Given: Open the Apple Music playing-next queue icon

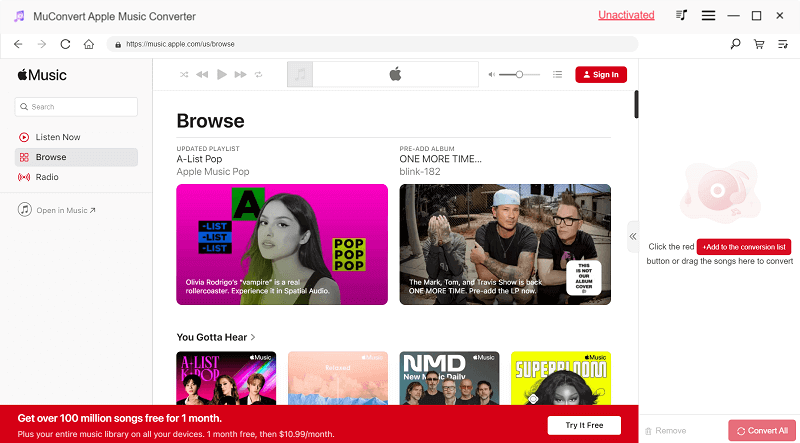Looking at the screenshot, I should click(x=557, y=74).
